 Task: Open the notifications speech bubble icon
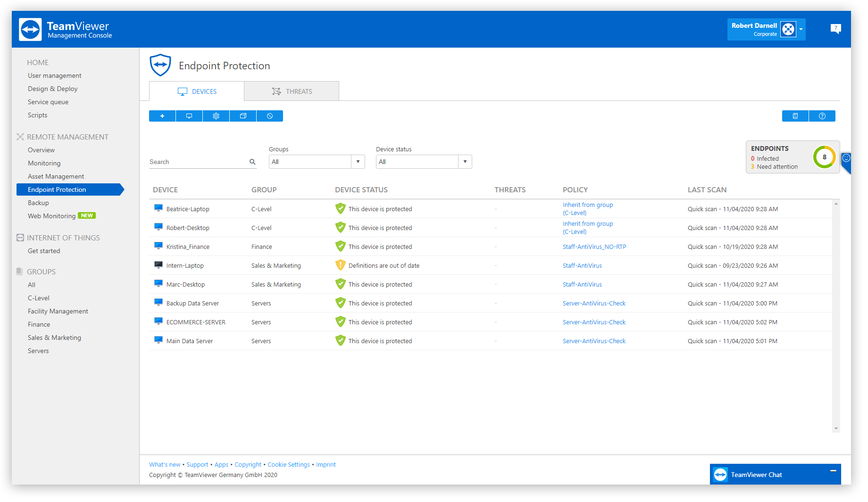pos(835,29)
